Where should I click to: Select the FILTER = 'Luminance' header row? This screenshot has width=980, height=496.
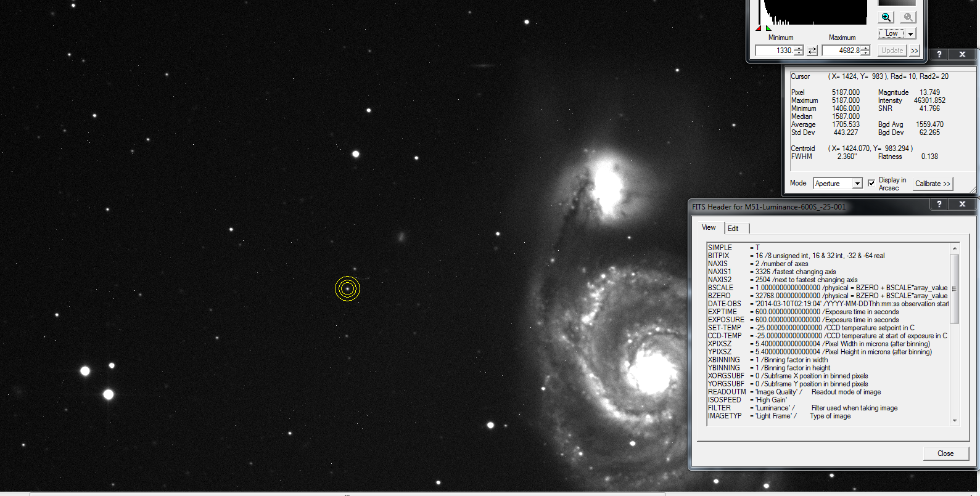tap(828, 408)
